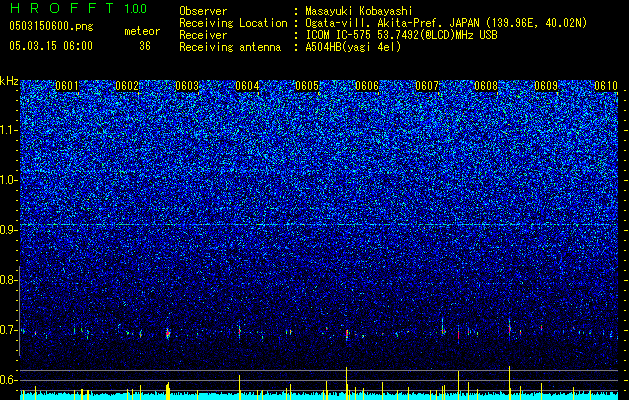Click the kHz axis unit label
The width and height of the screenshot is (629, 400).
click(9, 81)
